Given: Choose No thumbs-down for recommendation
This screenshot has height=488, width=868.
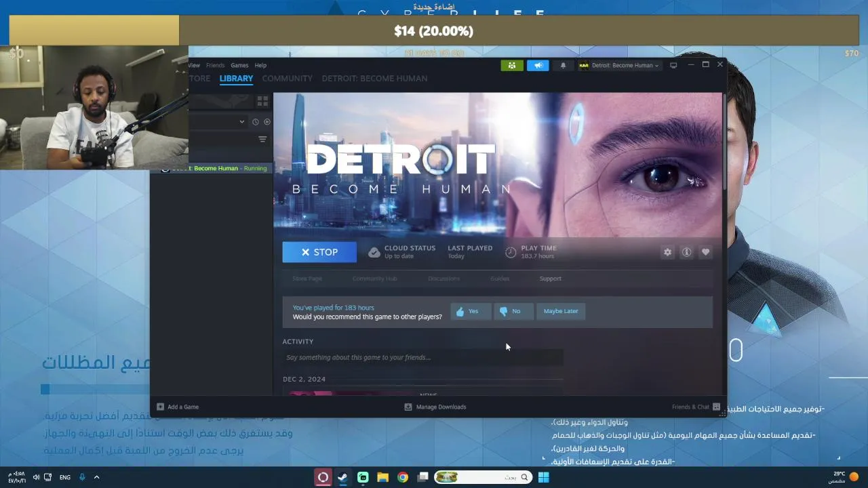Looking at the screenshot, I should pos(513,311).
